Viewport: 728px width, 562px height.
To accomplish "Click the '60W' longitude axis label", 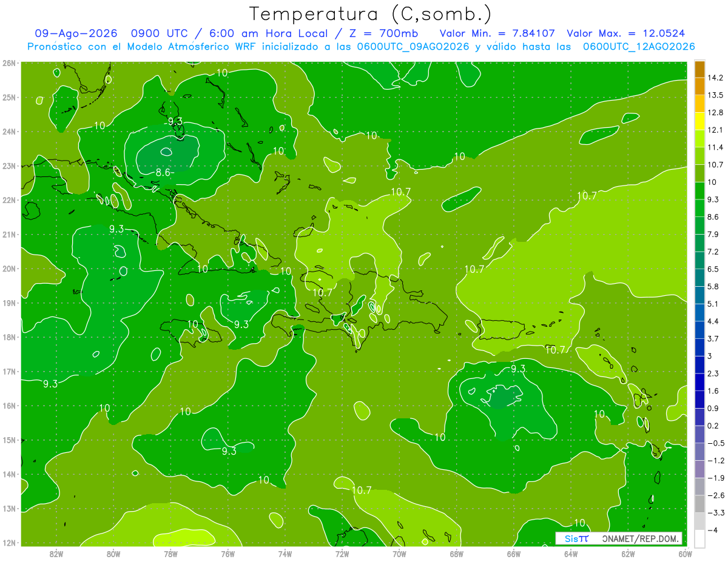I will (685, 554).
